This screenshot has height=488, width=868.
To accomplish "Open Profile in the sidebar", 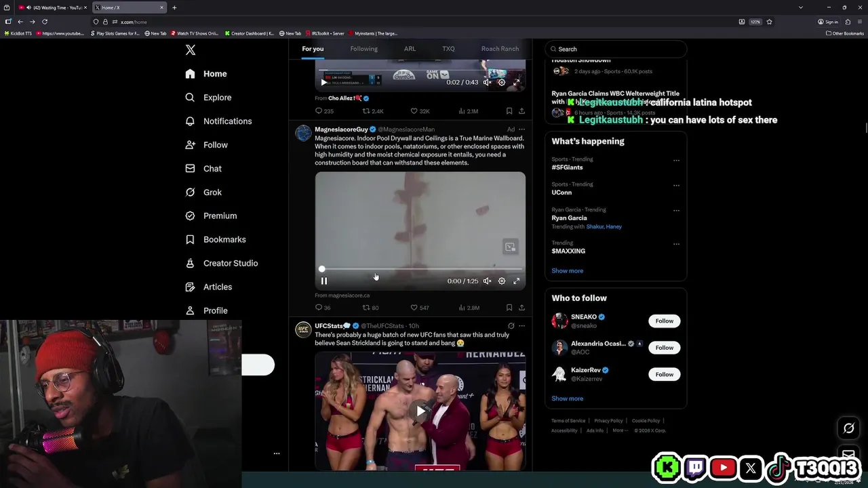I will 206,311.
